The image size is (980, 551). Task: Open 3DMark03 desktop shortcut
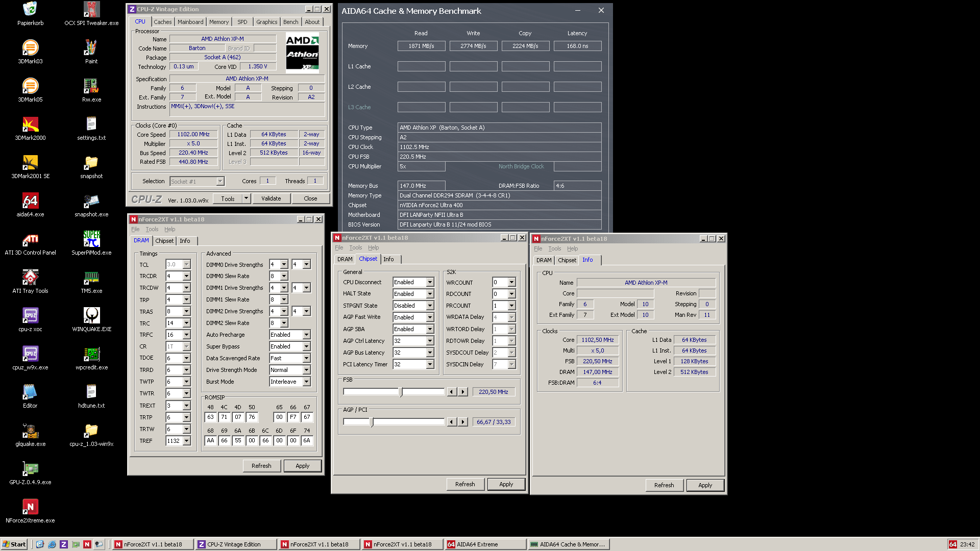30,52
